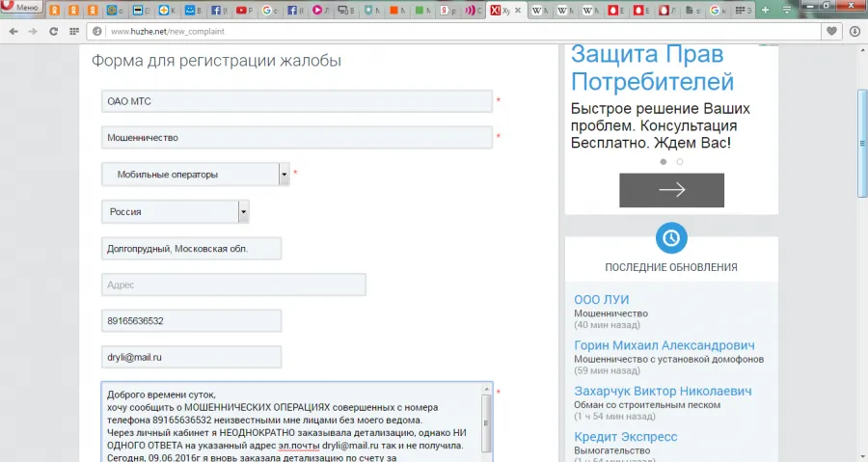Open the Кредит Экспресс link
Image resolution: width=868 pixels, height=462 pixels.
626,437
